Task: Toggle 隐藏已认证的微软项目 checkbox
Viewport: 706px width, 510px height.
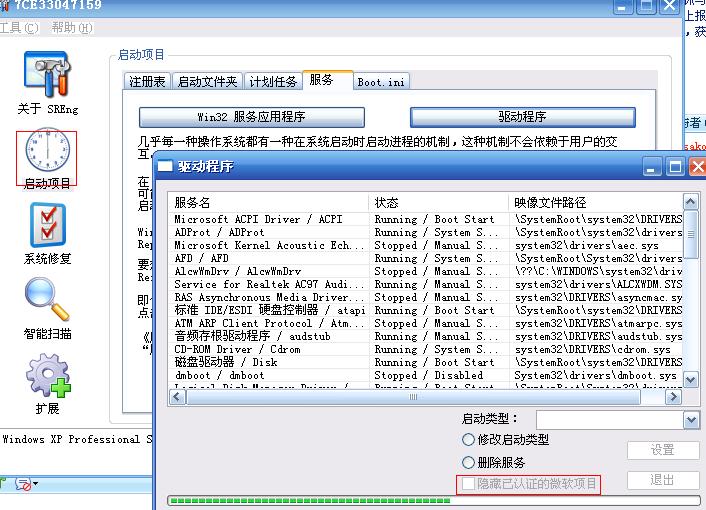Action: (468, 484)
